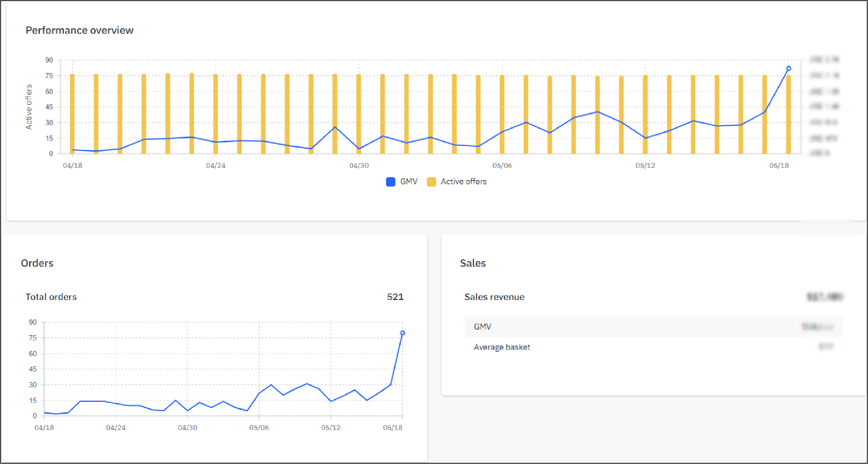Image resolution: width=868 pixels, height=464 pixels.
Task: Expand the Sales revenue row for details
Action: click(494, 297)
